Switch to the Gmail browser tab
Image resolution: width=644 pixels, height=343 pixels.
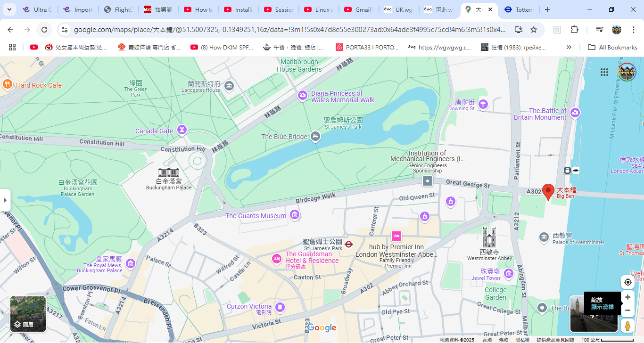click(x=360, y=9)
